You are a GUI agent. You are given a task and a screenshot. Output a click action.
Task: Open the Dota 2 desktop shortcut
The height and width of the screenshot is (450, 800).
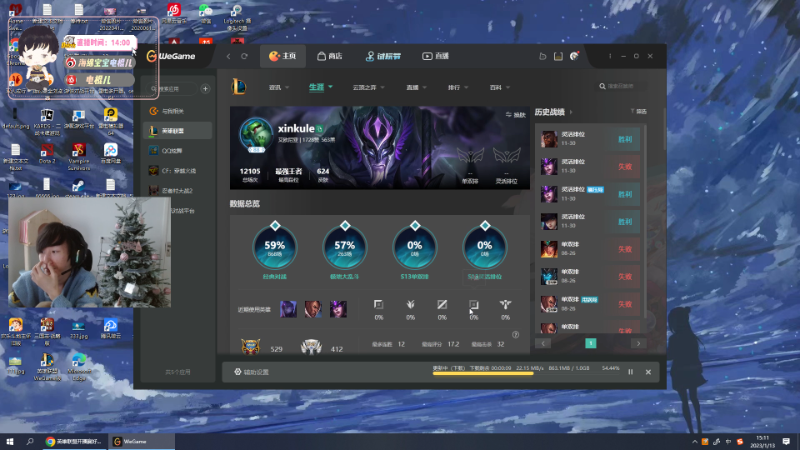[47, 153]
